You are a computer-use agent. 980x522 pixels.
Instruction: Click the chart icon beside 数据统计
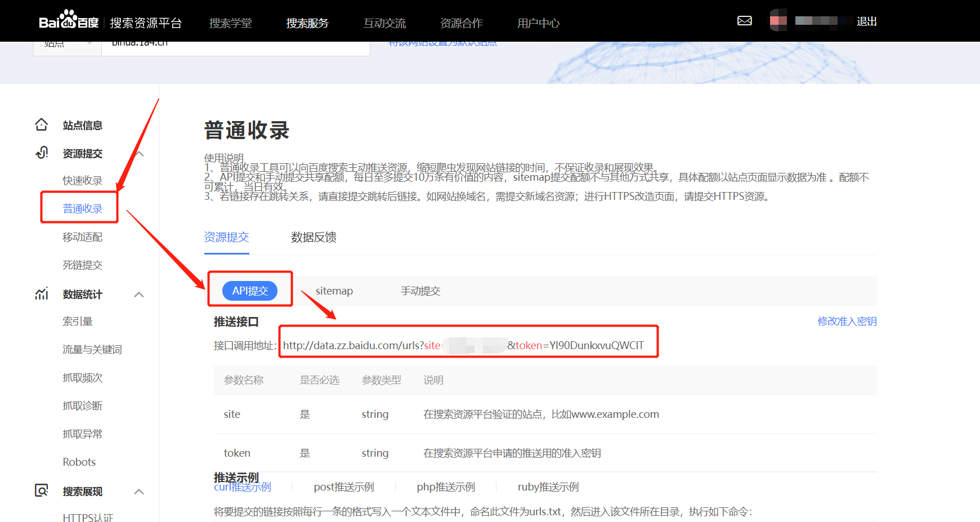[x=42, y=294]
